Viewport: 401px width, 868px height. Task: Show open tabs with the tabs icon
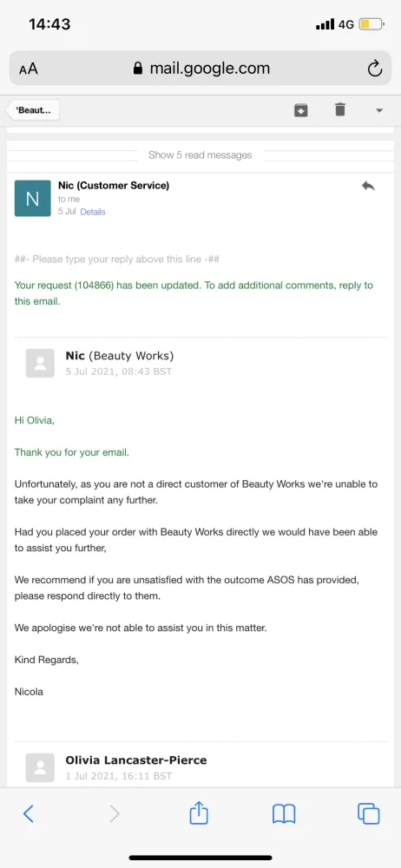tap(368, 814)
